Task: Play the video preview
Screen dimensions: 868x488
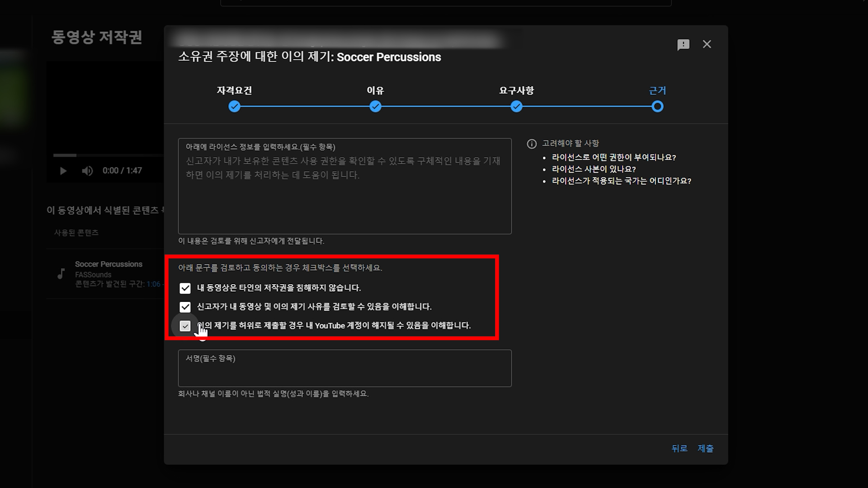Action: [63, 171]
